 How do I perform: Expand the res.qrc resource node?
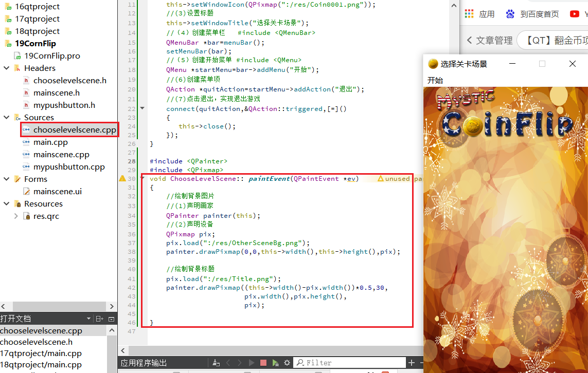click(x=16, y=216)
